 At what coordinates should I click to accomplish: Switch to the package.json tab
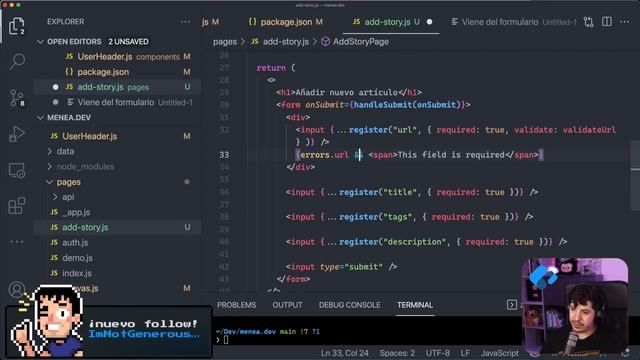pyautogui.click(x=286, y=22)
